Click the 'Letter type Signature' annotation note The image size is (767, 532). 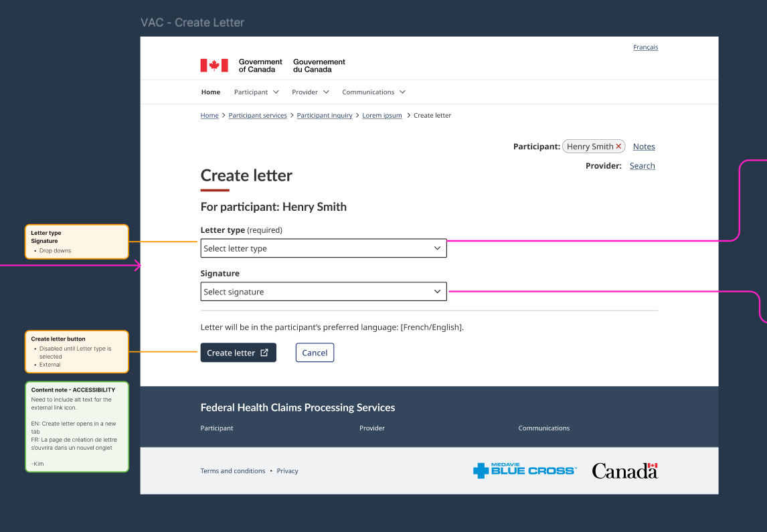[x=77, y=242]
